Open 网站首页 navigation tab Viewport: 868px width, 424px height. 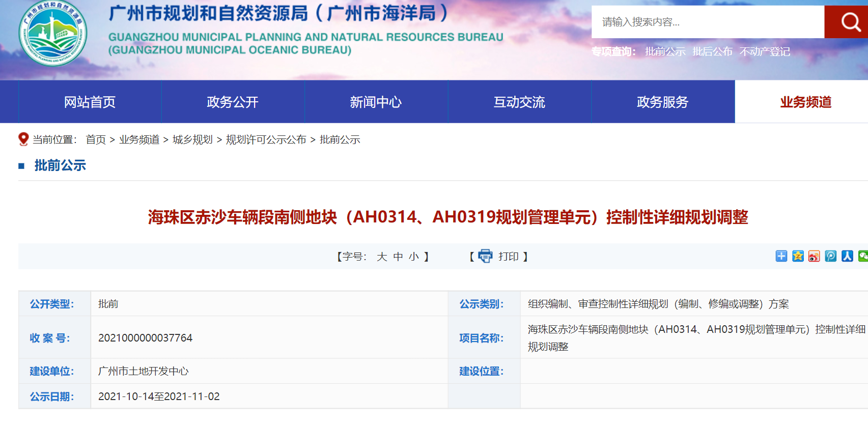click(90, 102)
